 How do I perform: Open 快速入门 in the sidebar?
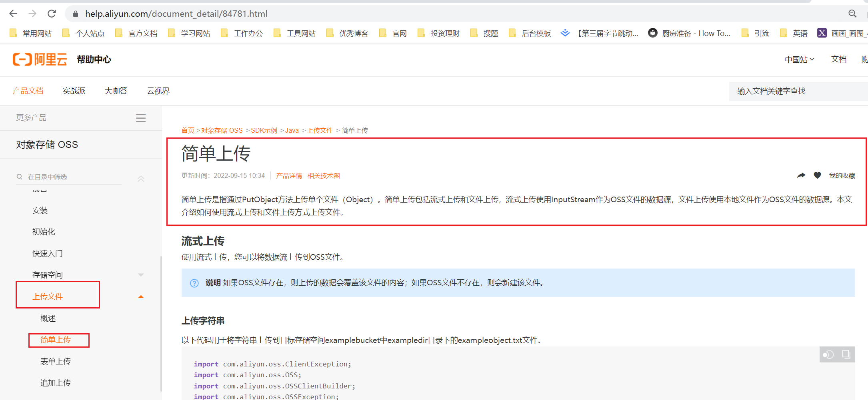coord(48,254)
